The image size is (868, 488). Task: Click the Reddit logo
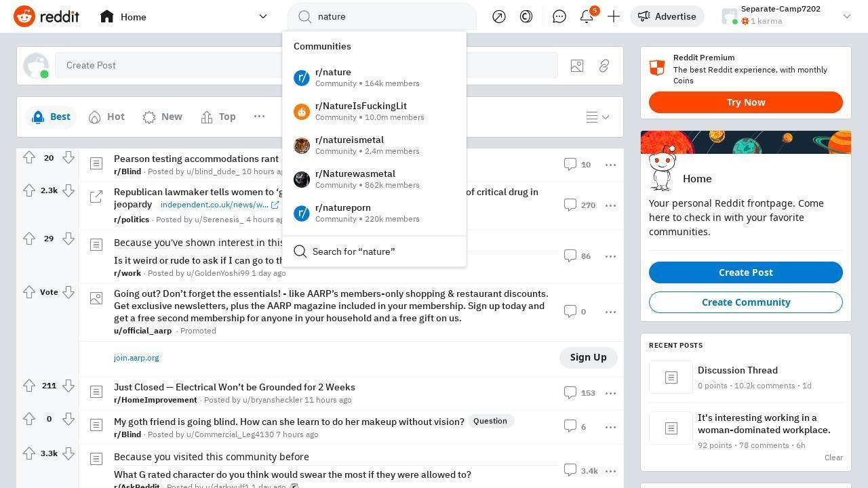click(47, 16)
